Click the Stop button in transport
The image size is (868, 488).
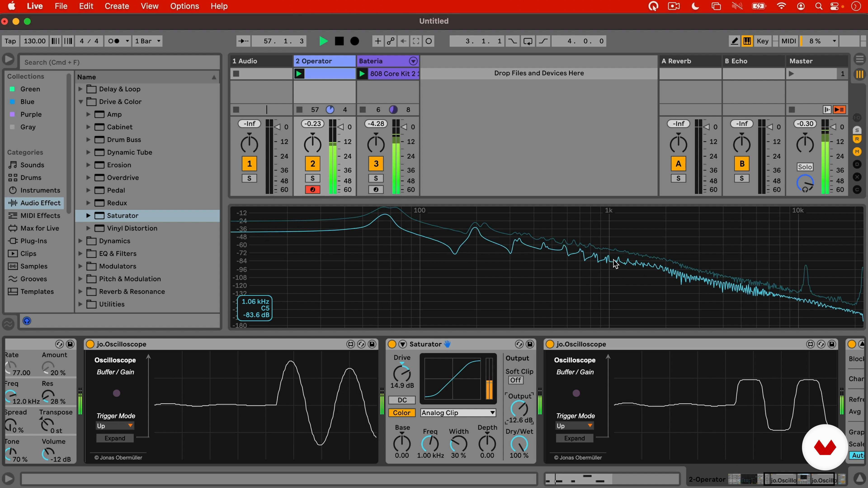(x=339, y=41)
